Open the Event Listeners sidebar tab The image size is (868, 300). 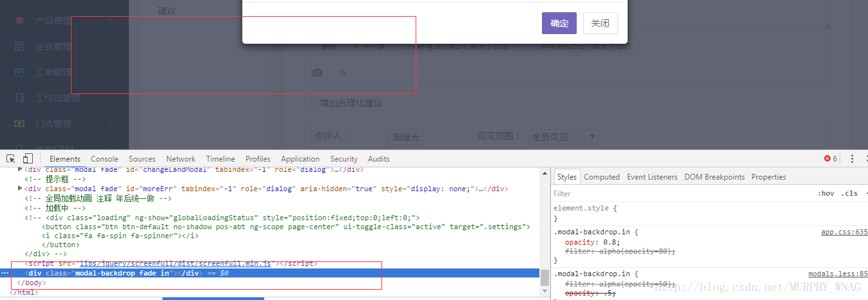(652, 177)
